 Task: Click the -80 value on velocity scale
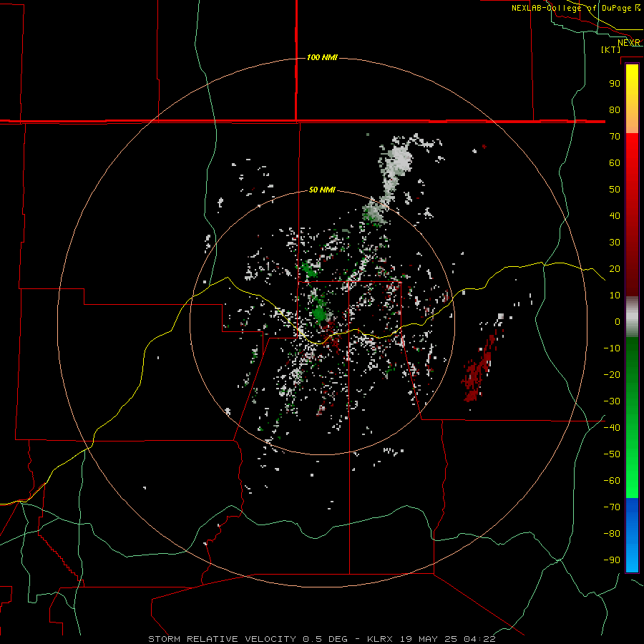[x=612, y=534]
